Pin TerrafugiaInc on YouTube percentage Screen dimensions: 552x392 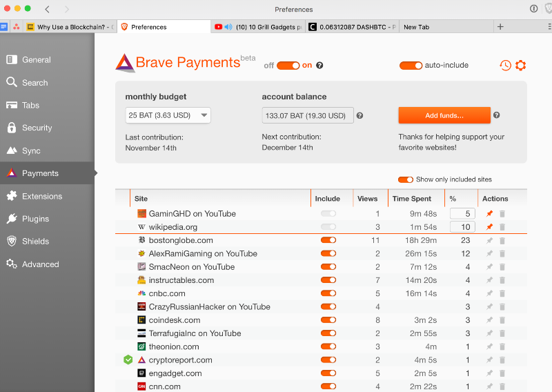tap(489, 333)
